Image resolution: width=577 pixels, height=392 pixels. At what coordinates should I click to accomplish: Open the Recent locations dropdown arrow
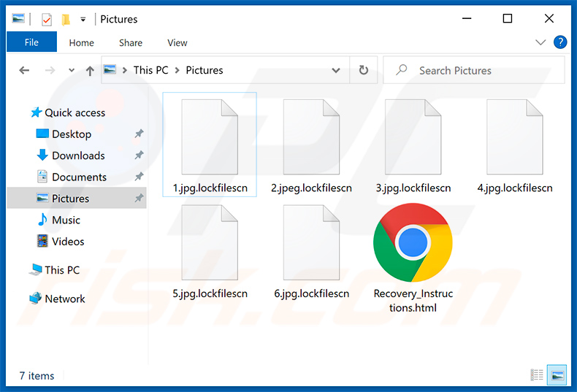pos(72,70)
